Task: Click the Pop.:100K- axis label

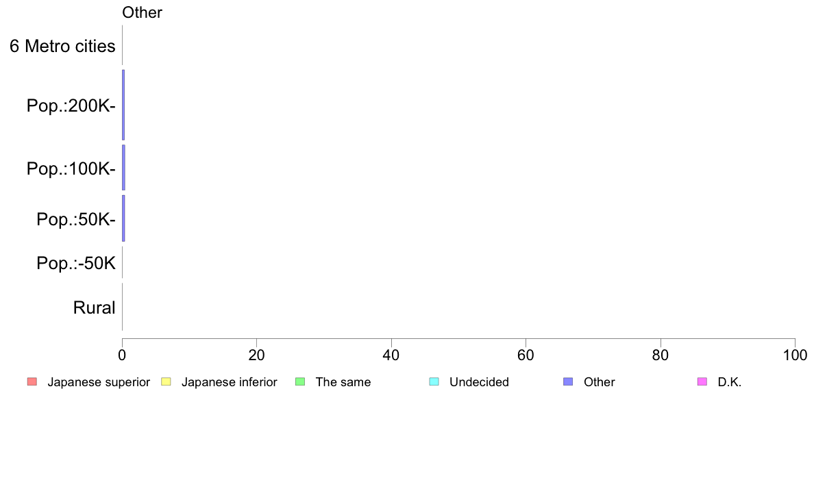Action: 71,168
